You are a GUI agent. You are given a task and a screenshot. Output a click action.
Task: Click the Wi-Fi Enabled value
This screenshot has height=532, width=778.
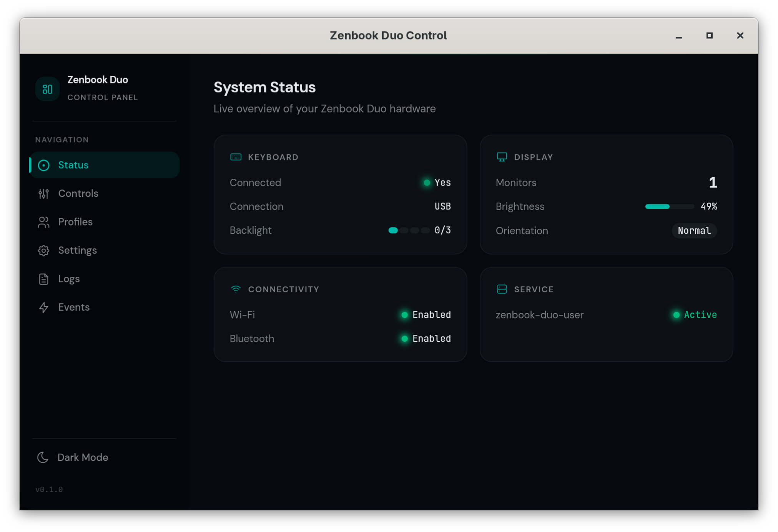(x=432, y=315)
